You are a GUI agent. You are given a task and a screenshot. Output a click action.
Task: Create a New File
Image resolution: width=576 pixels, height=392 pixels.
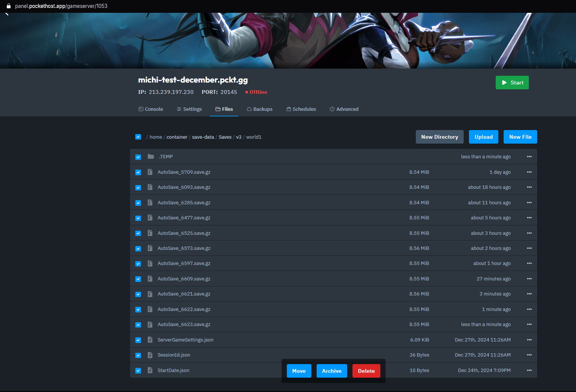[x=520, y=137]
